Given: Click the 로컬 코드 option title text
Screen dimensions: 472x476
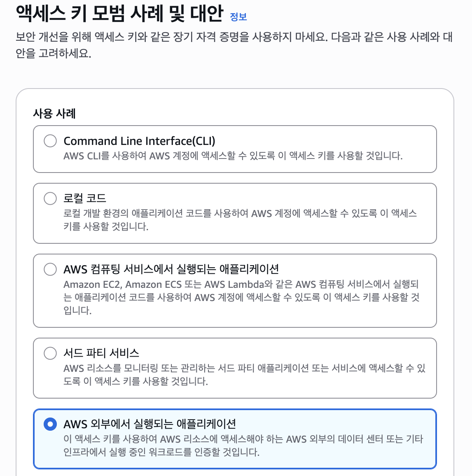Looking at the screenshot, I should pos(85,198).
